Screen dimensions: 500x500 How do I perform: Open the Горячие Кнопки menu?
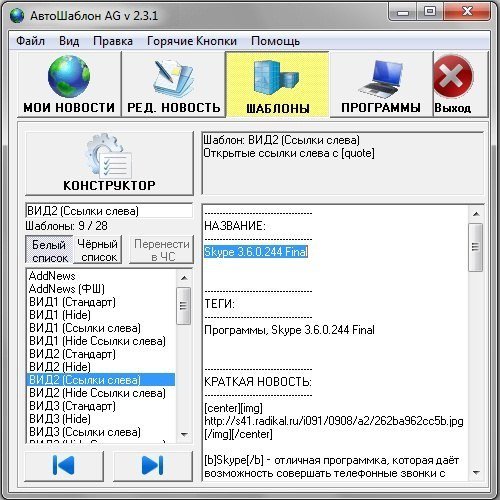tap(192, 41)
